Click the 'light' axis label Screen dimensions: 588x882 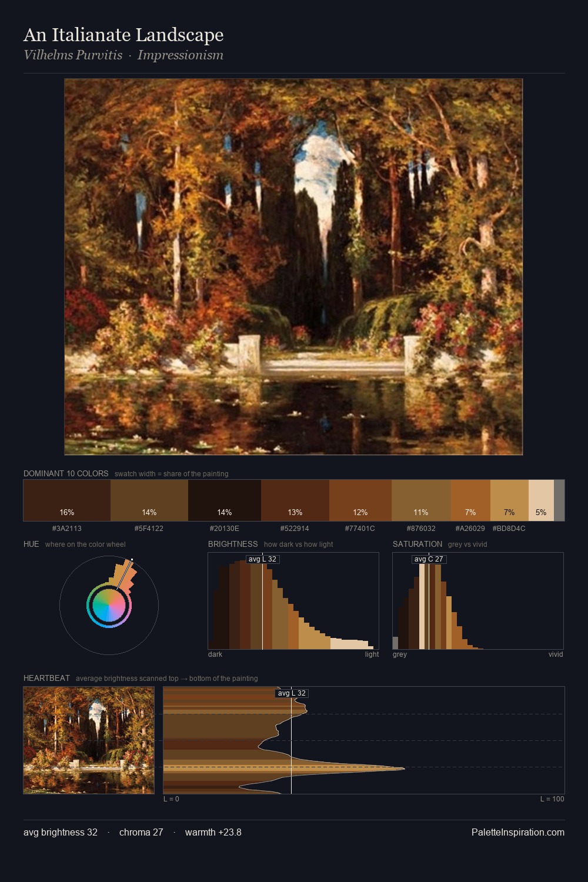[372, 654]
